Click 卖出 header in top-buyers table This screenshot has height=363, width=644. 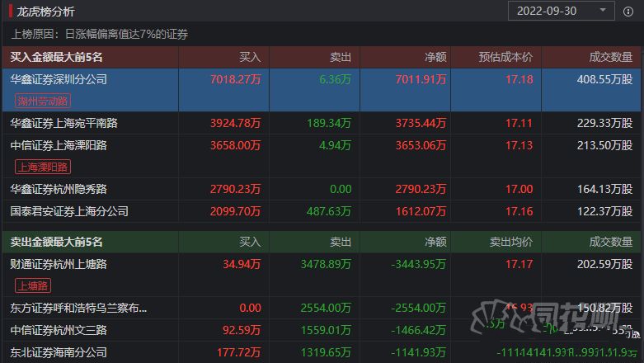pyautogui.click(x=341, y=57)
